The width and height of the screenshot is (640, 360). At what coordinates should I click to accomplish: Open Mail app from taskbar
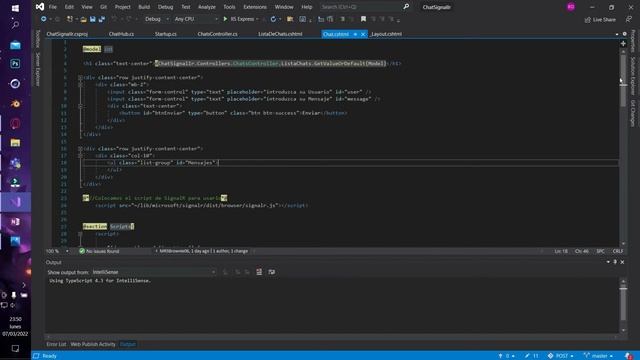pos(15,45)
